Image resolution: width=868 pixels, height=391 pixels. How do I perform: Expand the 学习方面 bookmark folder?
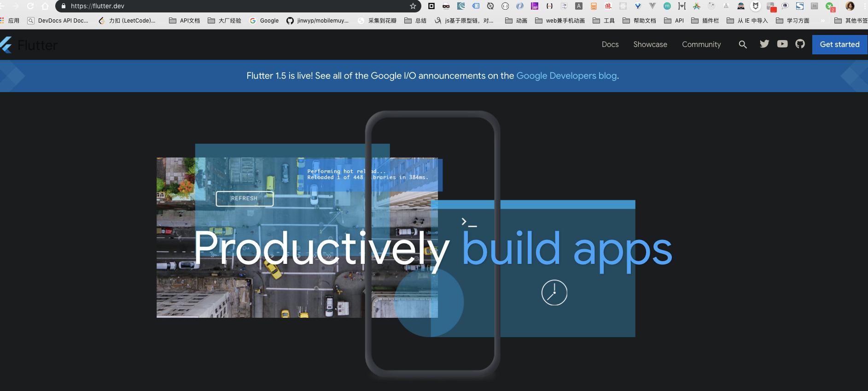[x=792, y=21]
